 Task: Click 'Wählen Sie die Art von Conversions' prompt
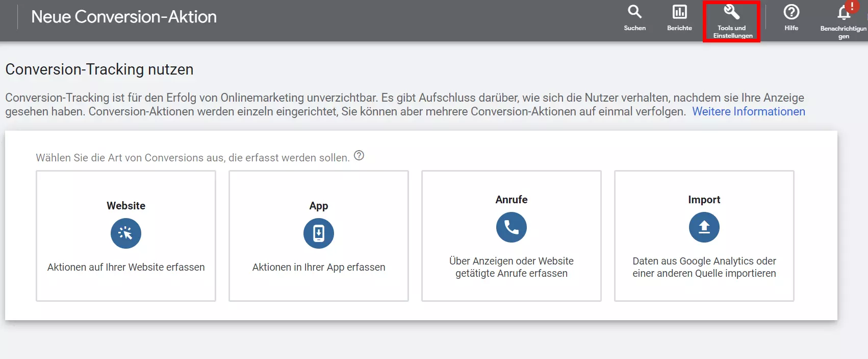tap(193, 158)
